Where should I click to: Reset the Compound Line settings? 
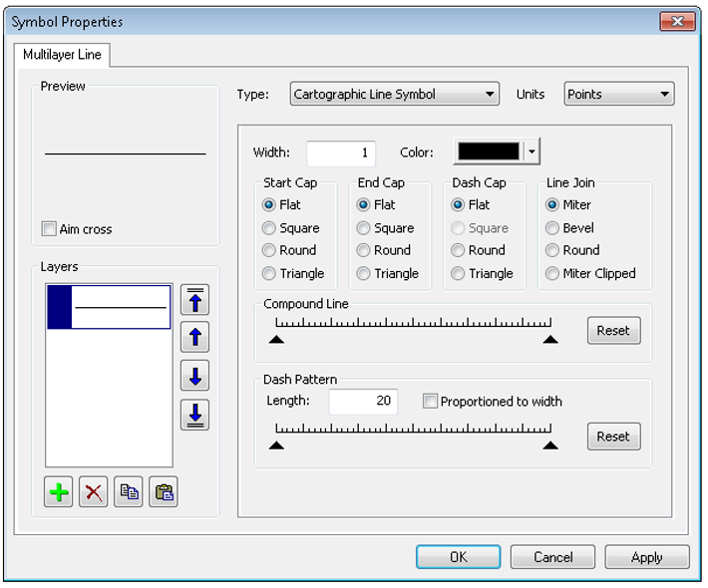tap(613, 331)
